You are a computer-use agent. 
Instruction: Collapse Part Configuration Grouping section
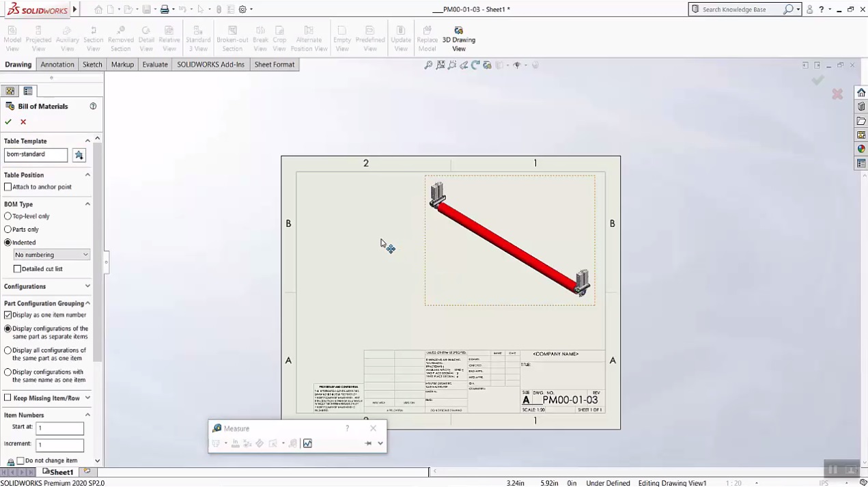point(87,303)
